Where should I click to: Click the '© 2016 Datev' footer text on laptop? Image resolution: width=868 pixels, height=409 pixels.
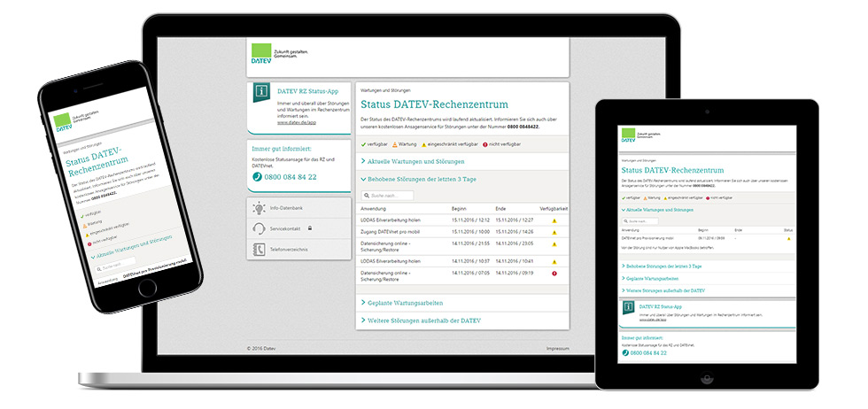260,349
